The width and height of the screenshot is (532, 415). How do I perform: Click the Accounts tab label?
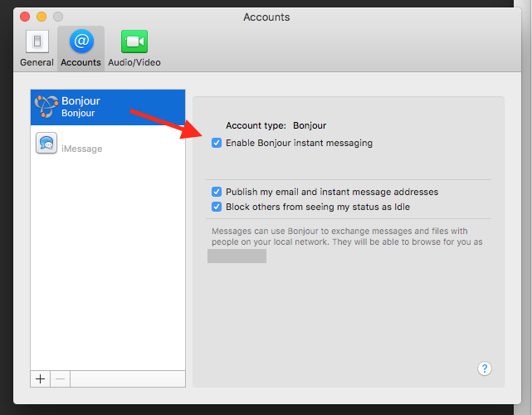coord(81,62)
